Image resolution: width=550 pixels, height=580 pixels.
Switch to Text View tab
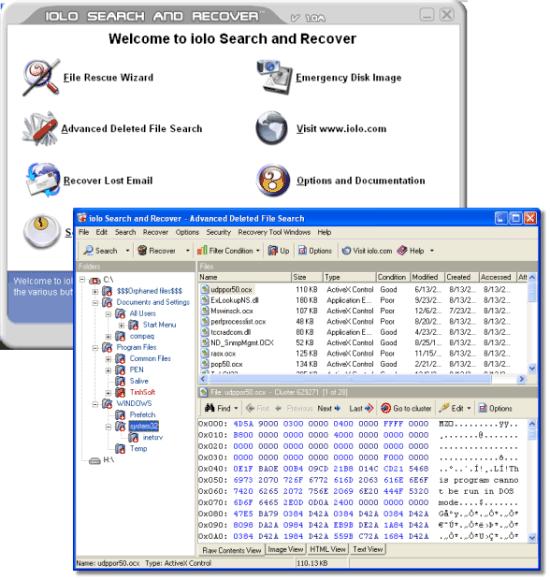(368, 550)
